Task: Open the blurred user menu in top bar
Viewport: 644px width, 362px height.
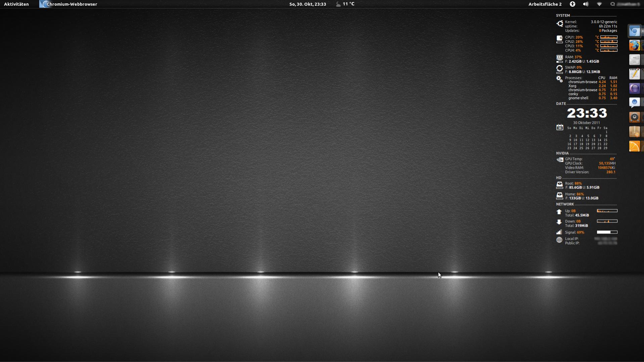Action: [x=625, y=4]
